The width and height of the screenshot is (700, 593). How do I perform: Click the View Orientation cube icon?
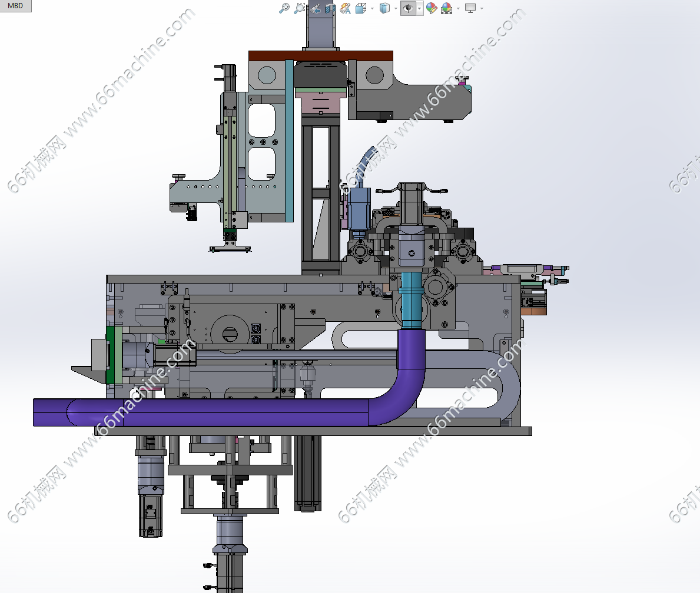click(360, 8)
